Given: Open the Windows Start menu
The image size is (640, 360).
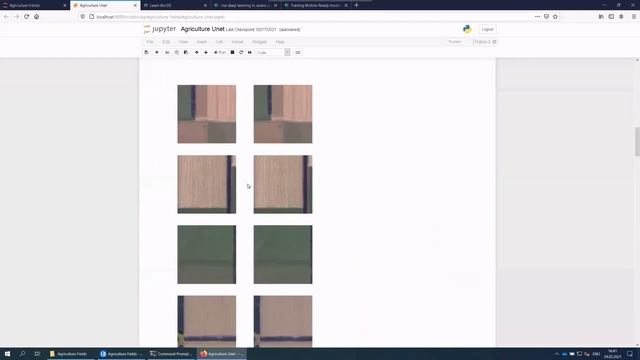Looking at the screenshot, I should tap(7, 354).
